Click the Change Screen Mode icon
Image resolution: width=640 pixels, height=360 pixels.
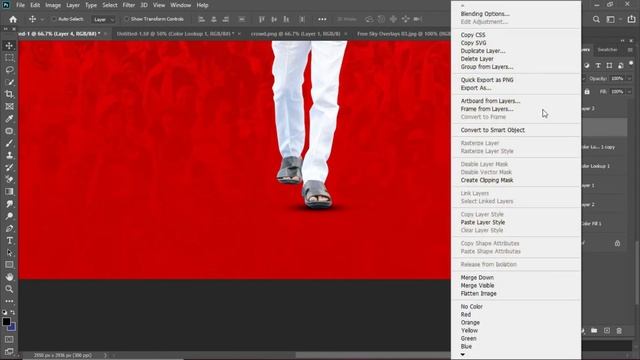9,351
